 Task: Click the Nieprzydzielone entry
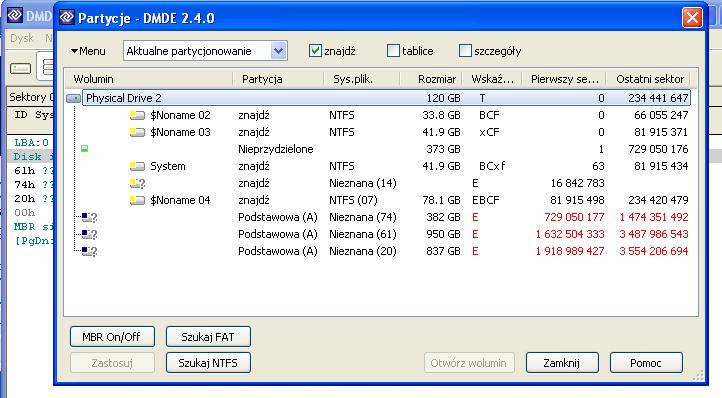(x=275, y=149)
